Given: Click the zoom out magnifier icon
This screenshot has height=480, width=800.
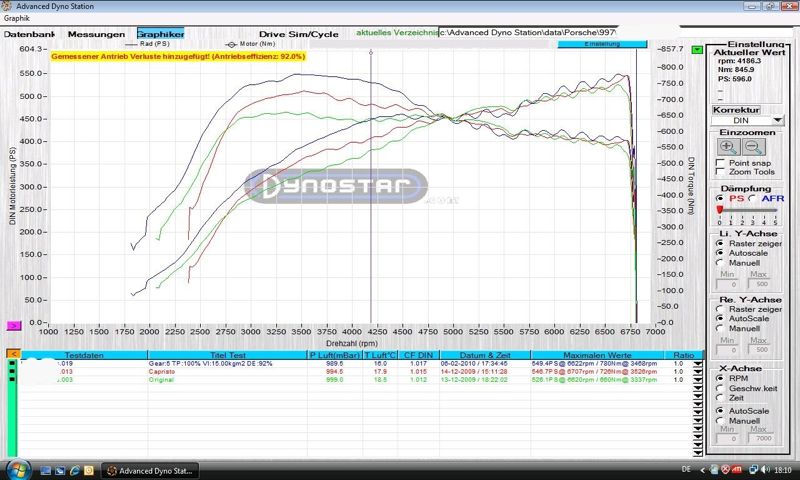Looking at the screenshot, I should [x=752, y=147].
